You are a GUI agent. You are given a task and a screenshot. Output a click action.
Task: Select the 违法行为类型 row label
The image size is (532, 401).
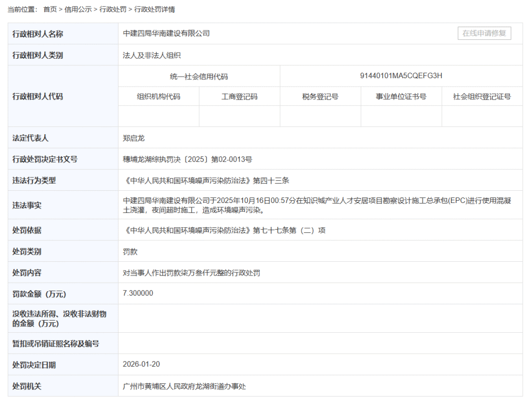34,181
